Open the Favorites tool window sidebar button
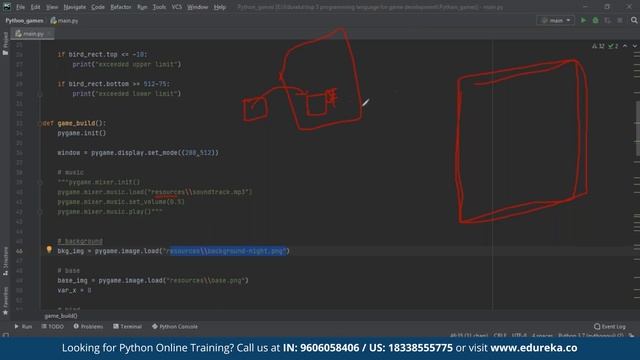 (5, 300)
